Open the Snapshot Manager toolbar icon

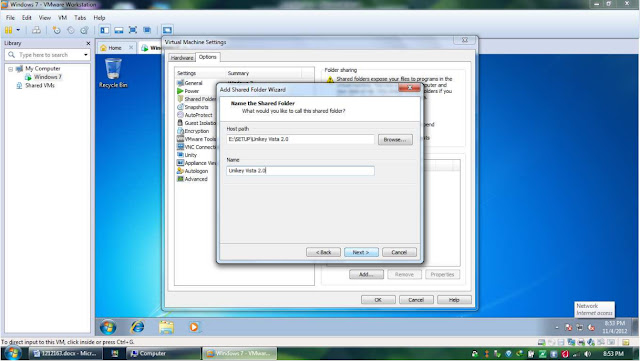coord(84,30)
